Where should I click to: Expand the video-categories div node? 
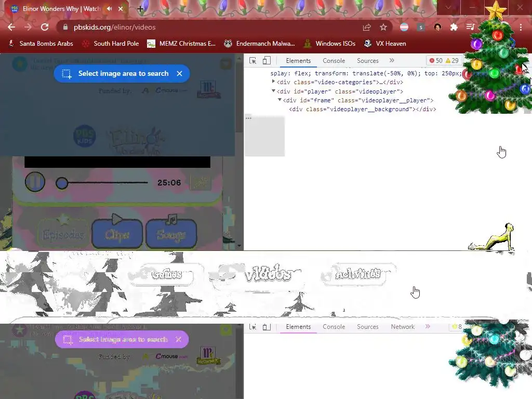pyautogui.click(x=273, y=82)
